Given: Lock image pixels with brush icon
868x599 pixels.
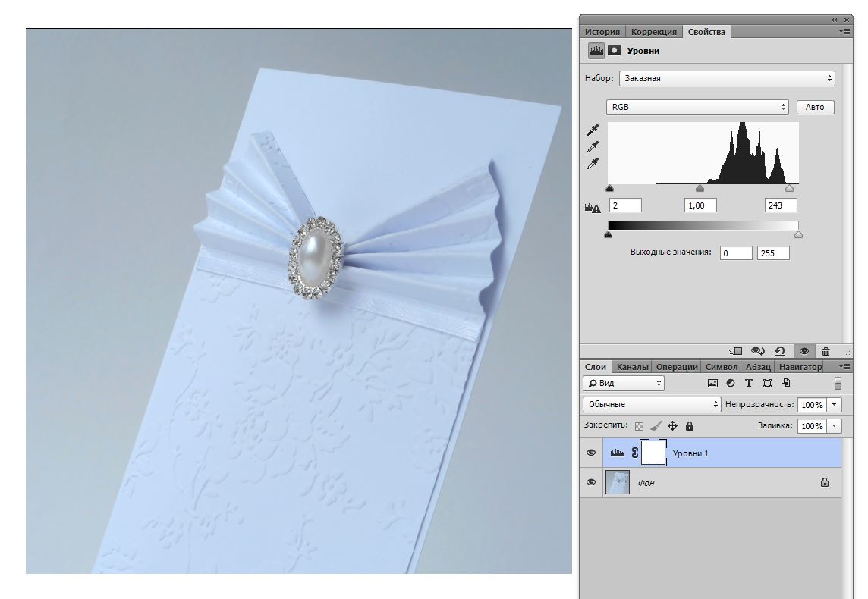Looking at the screenshot, I should point(656,426).
